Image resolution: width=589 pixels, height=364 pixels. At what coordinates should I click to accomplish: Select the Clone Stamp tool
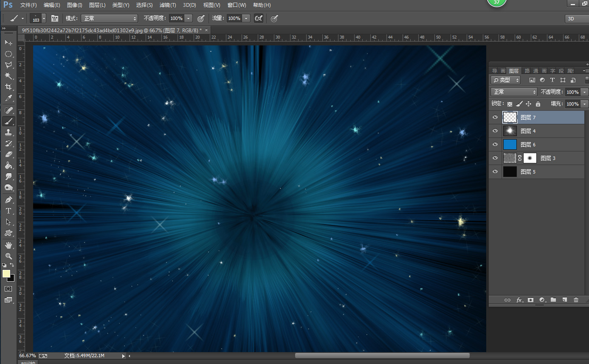(8, 132)
